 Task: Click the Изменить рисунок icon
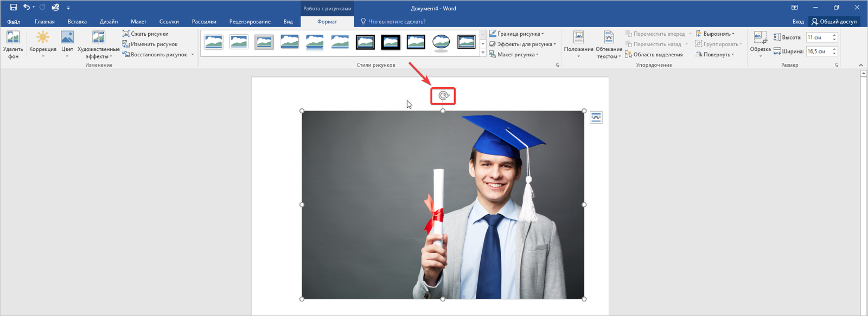pos(126,44)
